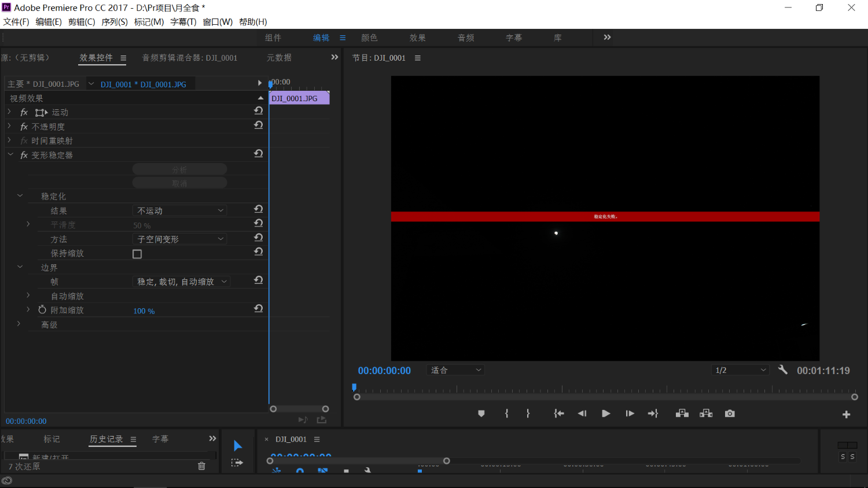
Task: Expand the 高级 section
Action: [19, 324]
